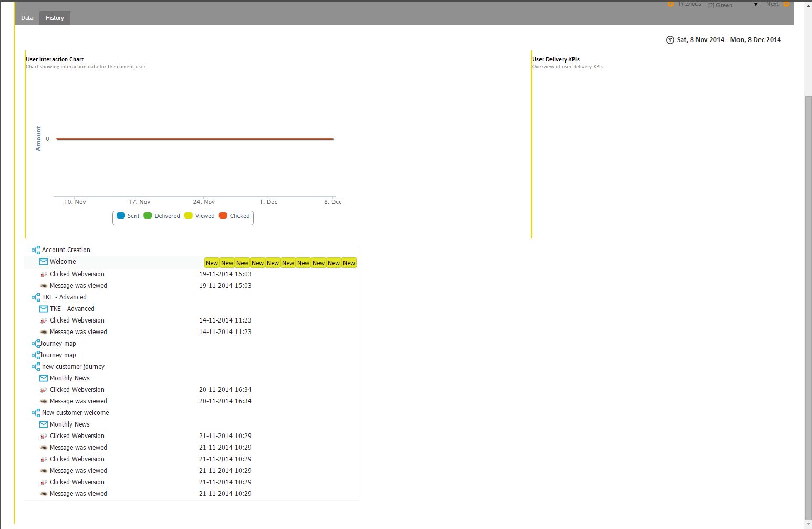Click the TKE - Advanced envelope icon
Screen dimensions: 812x529
click(44, 309)
